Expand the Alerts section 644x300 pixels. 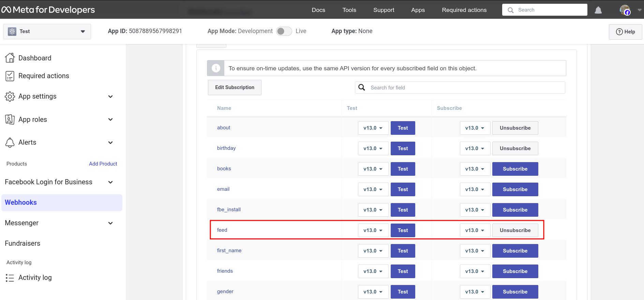pos(110,143)
